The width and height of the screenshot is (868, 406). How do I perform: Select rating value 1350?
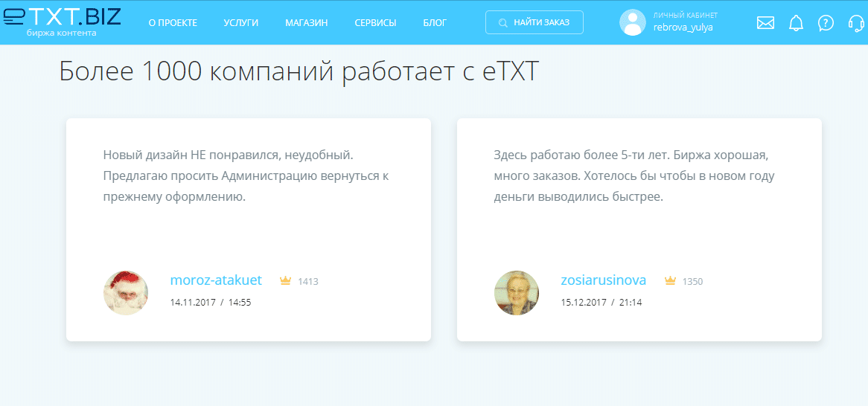click(692, 282)
